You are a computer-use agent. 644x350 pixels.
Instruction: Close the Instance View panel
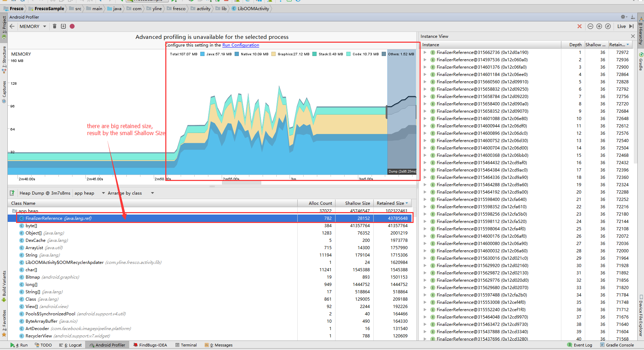coord(633,36)
